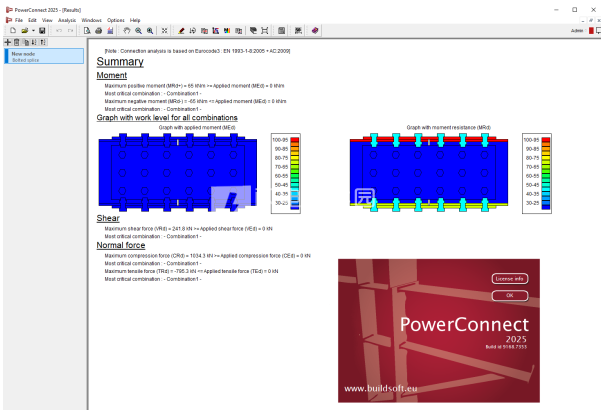601x410 pixels.
Task: Expand the open-file dropdown arrow
Action: pos(33,31)
